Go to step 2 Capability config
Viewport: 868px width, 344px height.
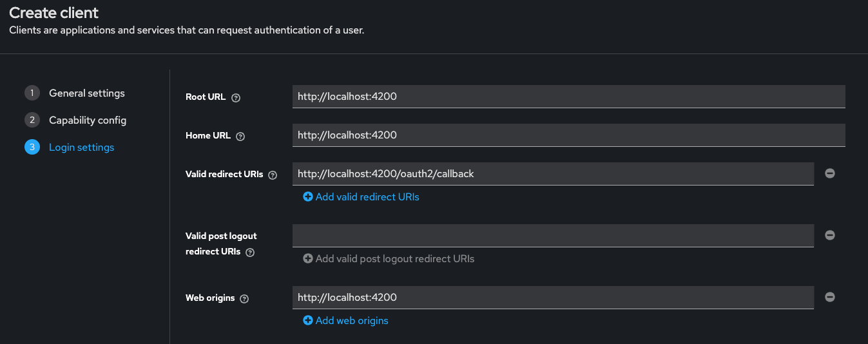click(x=75, y=120)
